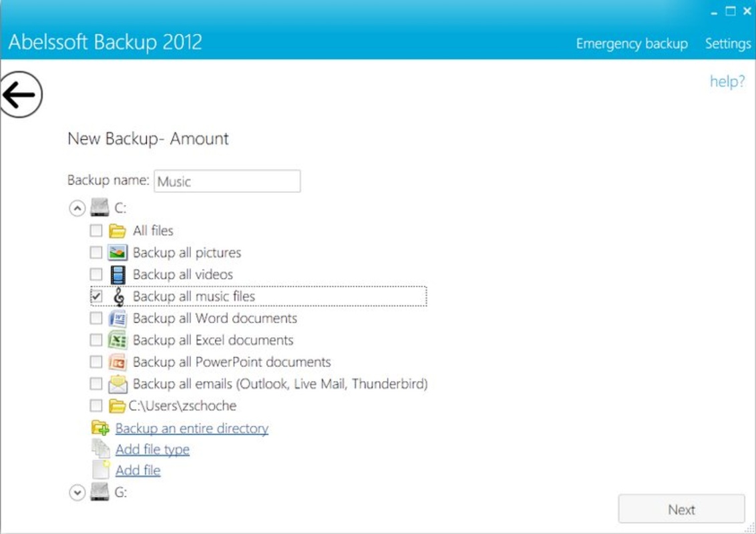Check the C:\Users\zschoche folder checkbox
Image resolution: width=756 pixels, height=534 pixels.
point(96,405)
